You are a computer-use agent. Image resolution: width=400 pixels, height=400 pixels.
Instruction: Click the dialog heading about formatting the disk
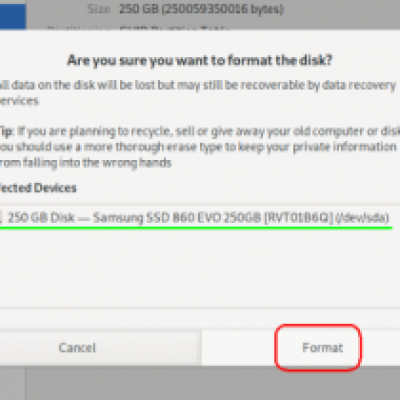pyautogui.click(x=200, y=60)
